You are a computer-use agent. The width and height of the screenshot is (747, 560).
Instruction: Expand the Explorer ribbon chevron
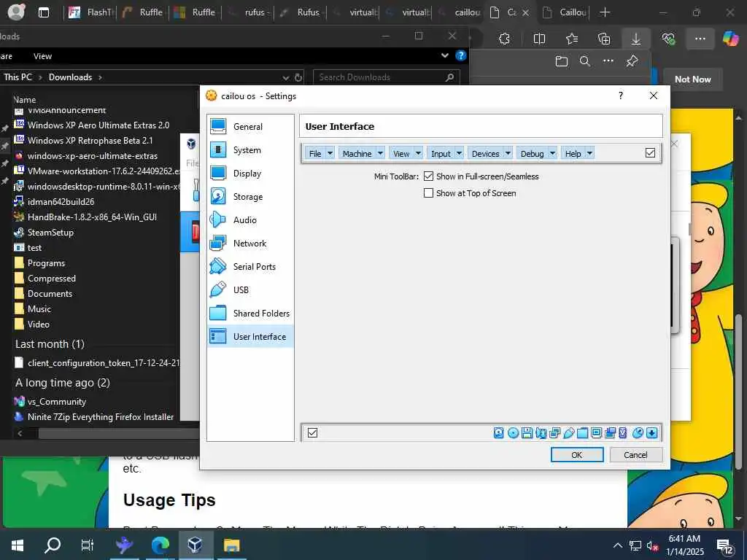tap(444, 55)
